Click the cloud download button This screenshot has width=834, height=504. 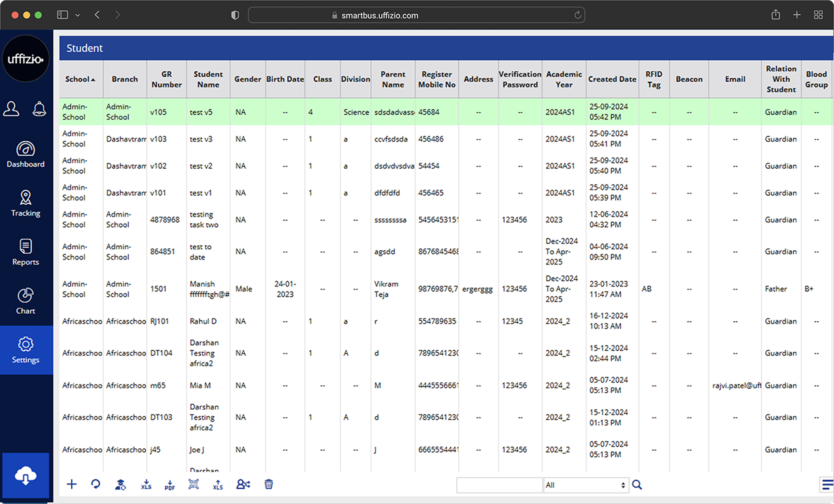(x=26, y=476)
